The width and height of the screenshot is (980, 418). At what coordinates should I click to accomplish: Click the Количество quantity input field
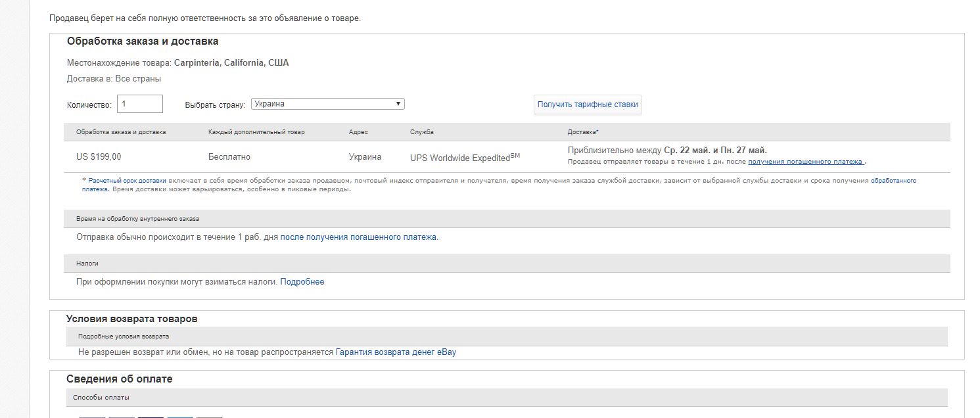[x=140, y=104]
